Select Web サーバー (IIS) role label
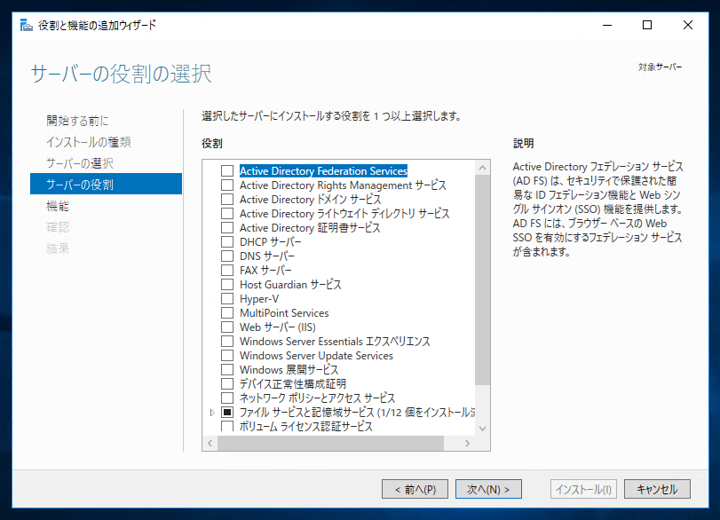Image resolution: width=720 pixels, height=520 pixels. (277, 327)
